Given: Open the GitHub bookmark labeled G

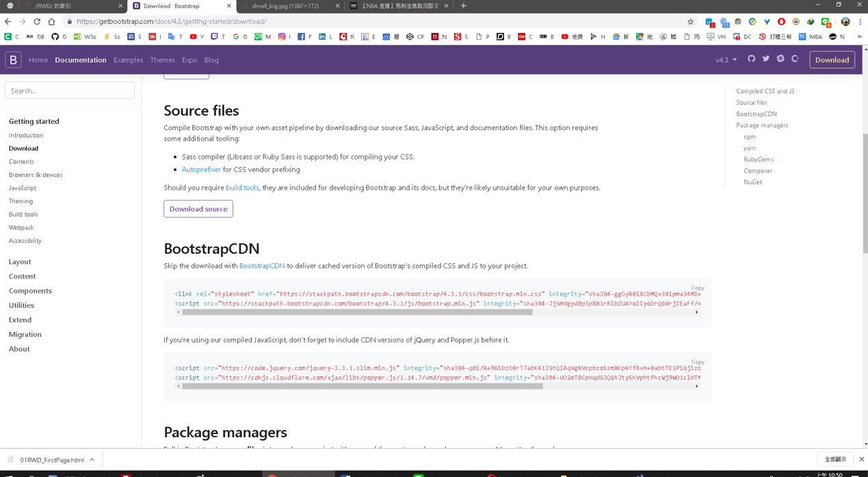Looking at the screenshot, I should (x=59, y=37).
